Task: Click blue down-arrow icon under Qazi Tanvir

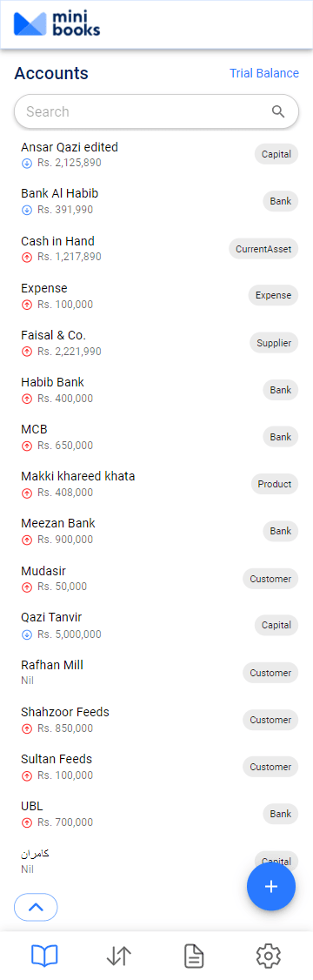Action: point(27,634)
